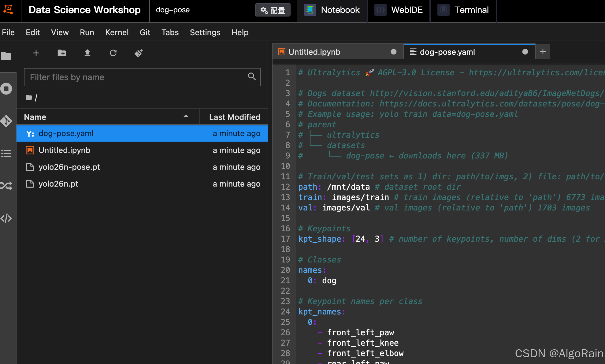Click file icon beside yolo26n-pose.pt
Viewport: 605px width, 364px height.
[x=30, y=167]
